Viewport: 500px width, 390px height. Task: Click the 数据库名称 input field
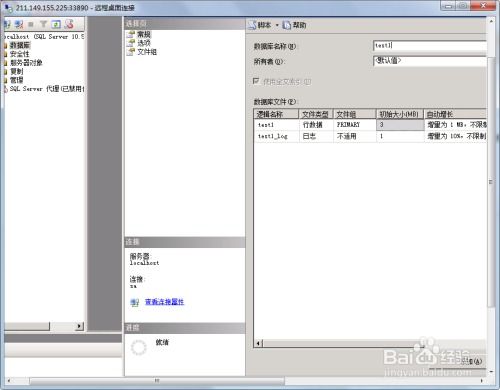tap(430, 45)
